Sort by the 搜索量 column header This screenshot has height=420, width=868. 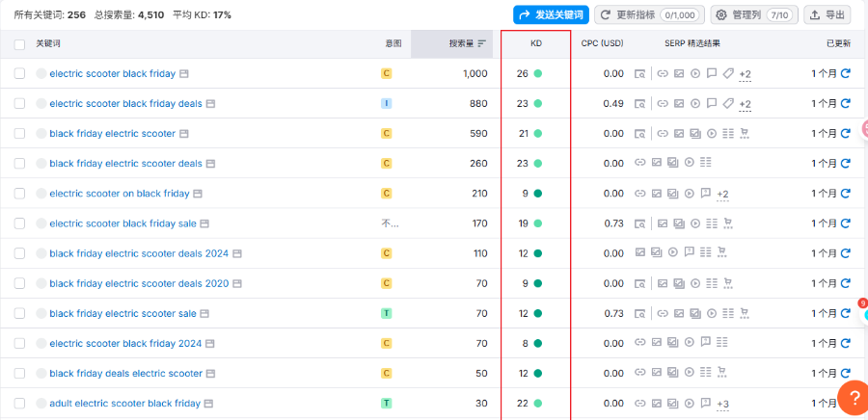tap(467, 44)
